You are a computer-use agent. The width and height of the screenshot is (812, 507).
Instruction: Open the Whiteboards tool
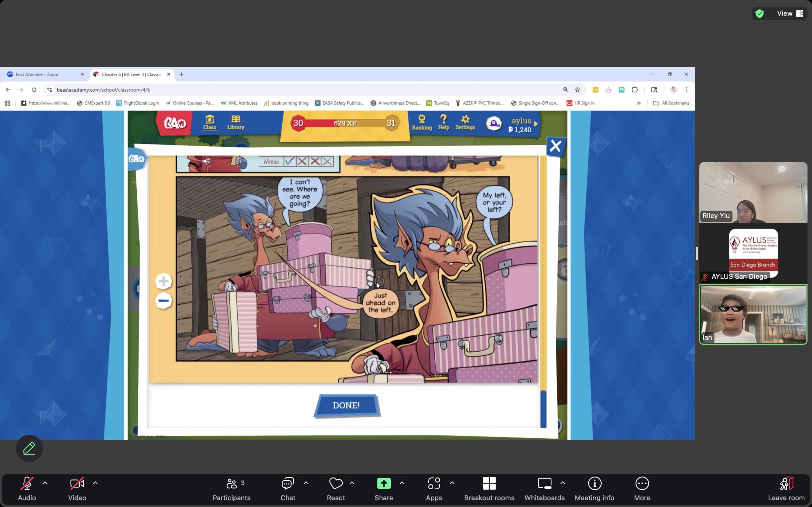(x=544, y=484)
